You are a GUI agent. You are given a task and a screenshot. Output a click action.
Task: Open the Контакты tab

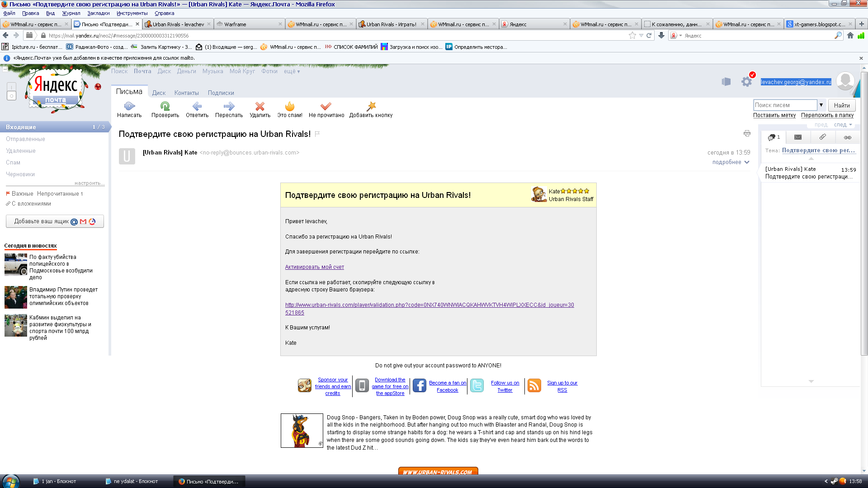[x=187, y=93]
